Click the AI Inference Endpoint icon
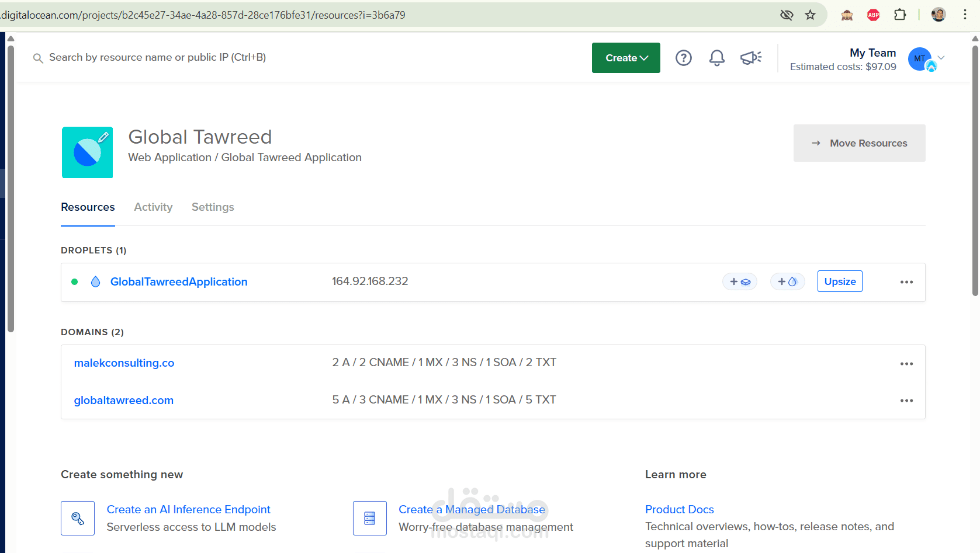The image size is (980, 553). tap(78, 518)
